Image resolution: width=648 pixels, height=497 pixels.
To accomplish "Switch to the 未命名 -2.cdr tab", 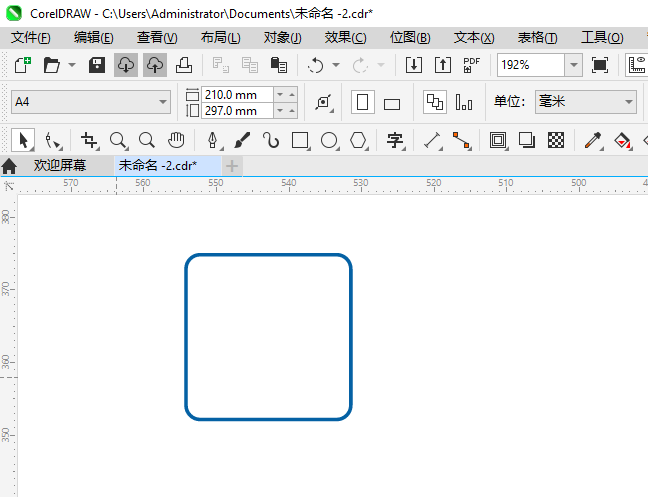I will pyautogui.click(x=168, y=166).
